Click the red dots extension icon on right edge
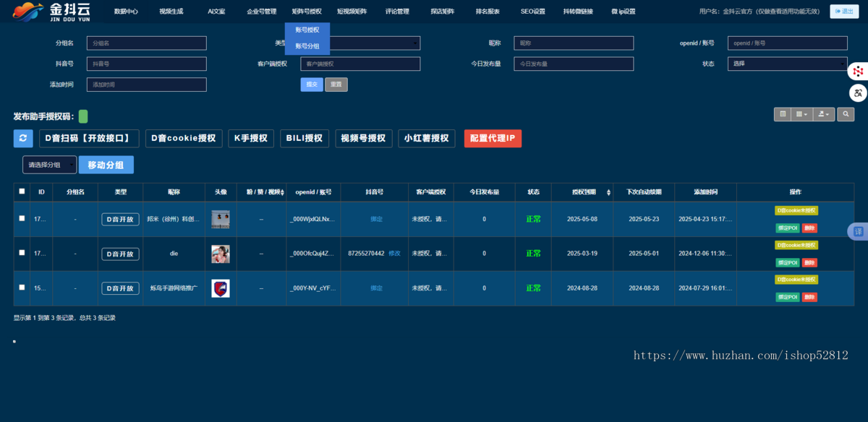Image resolution: width=868 pixels, height=422 pixels. [858, 71]
